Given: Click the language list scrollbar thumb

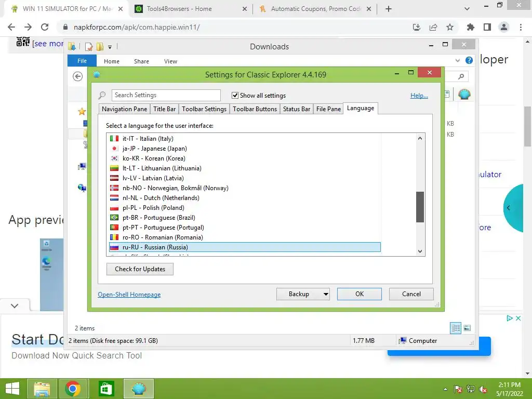Looking at the screenshot, I should pyautogui.click(x=420, y=207).
